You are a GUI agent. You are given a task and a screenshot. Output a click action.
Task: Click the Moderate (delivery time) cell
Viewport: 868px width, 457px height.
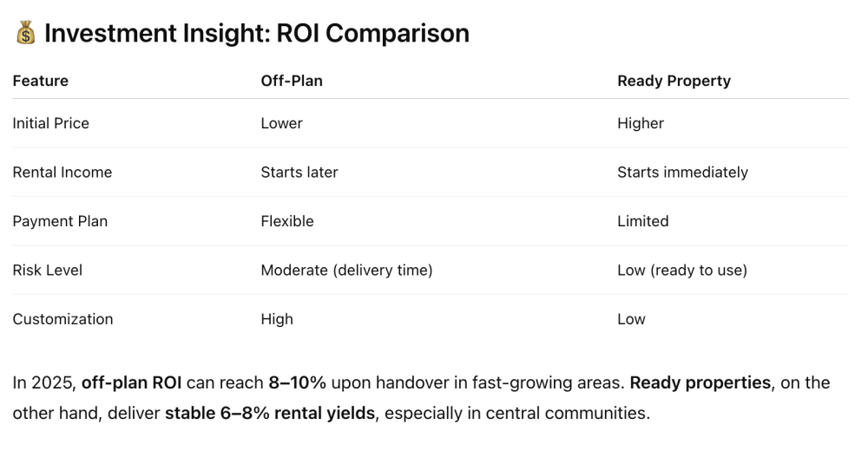coord(346,270)
